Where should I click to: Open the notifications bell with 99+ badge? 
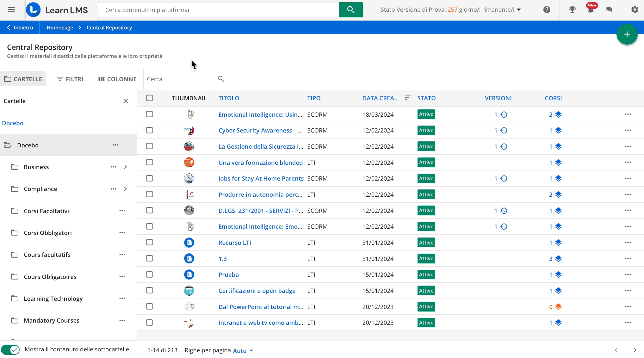point(590,10)
